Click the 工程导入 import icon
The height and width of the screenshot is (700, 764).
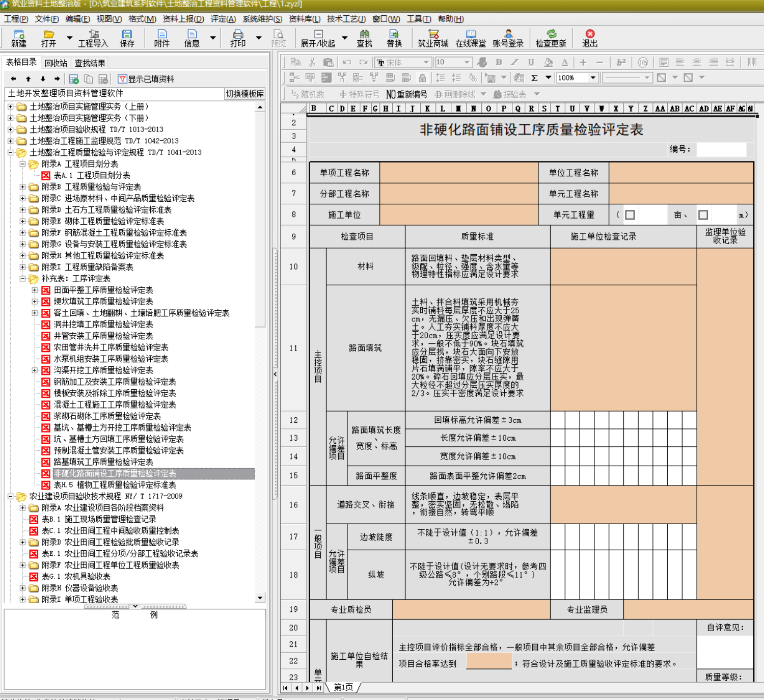tap(93, 34)
